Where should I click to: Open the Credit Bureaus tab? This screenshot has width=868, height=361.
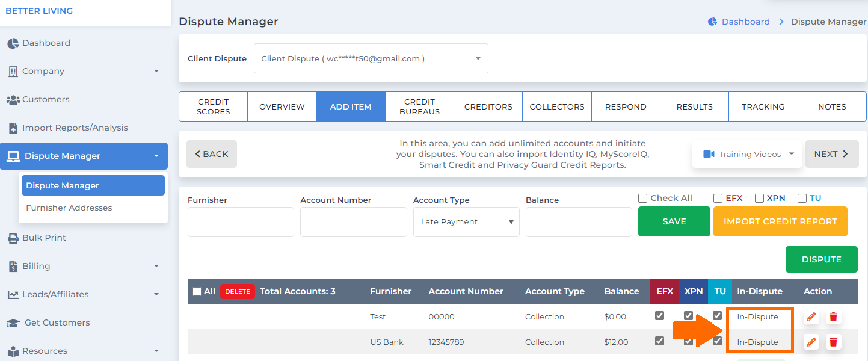click(x=420, y=107)
